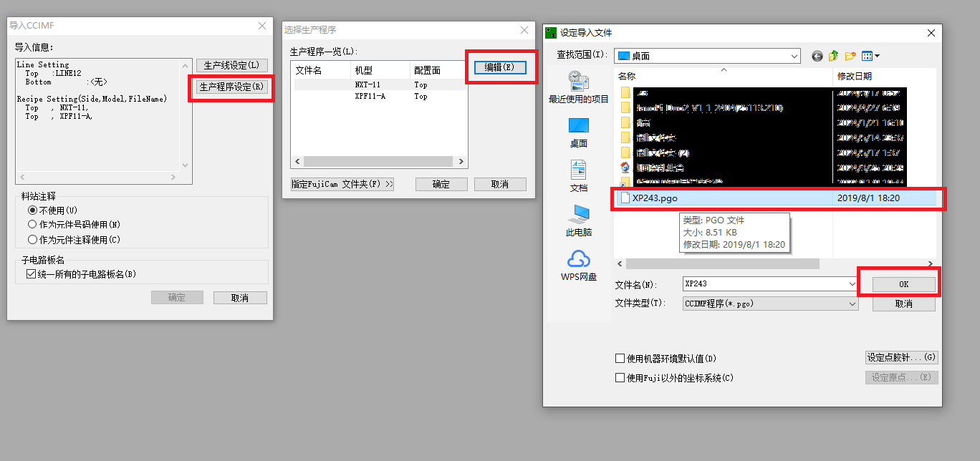Uncheck 统一所有的子电路板名 checkbox

point(31,274)
